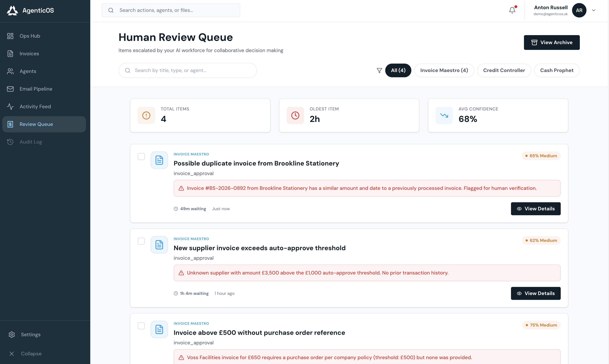Click the clock icon beside '49m waiting'
The image size is (609, 364).
click(176, 209)
